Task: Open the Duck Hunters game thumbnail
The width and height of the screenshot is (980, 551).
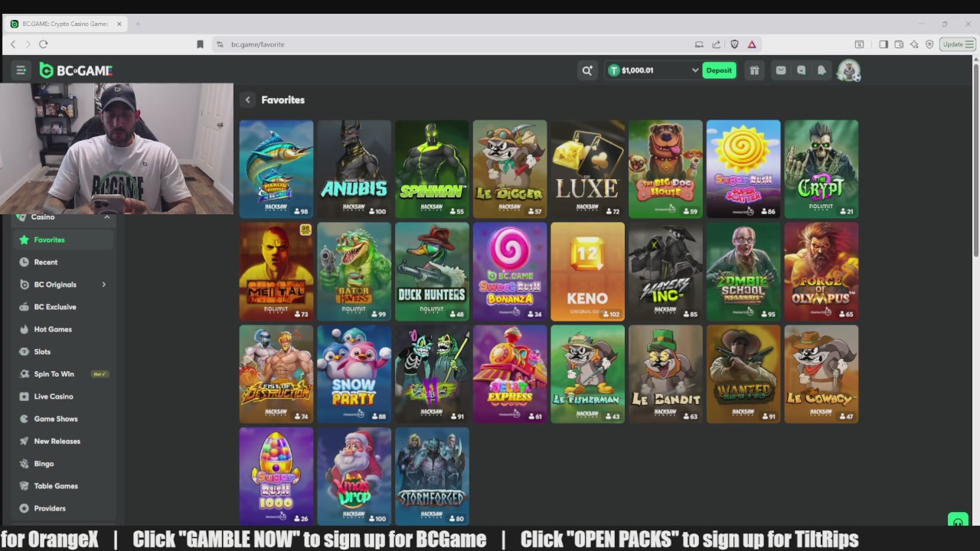Action: (432, 272)
